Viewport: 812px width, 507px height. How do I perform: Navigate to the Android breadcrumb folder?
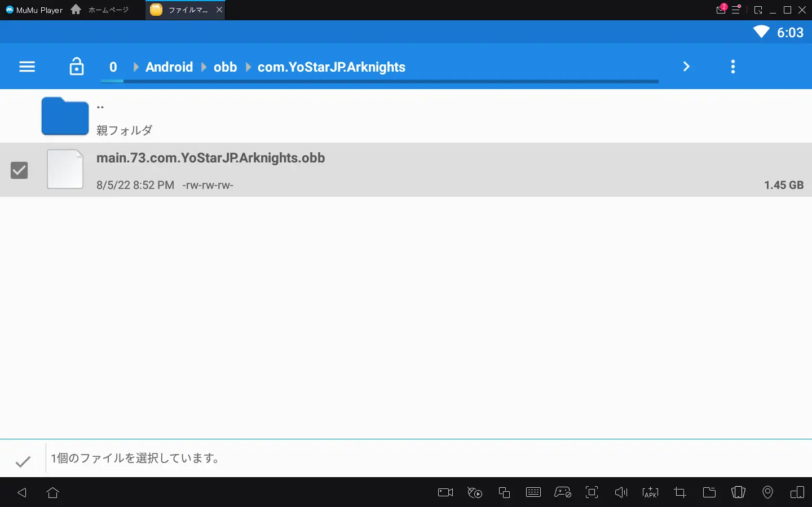[169, 67]
